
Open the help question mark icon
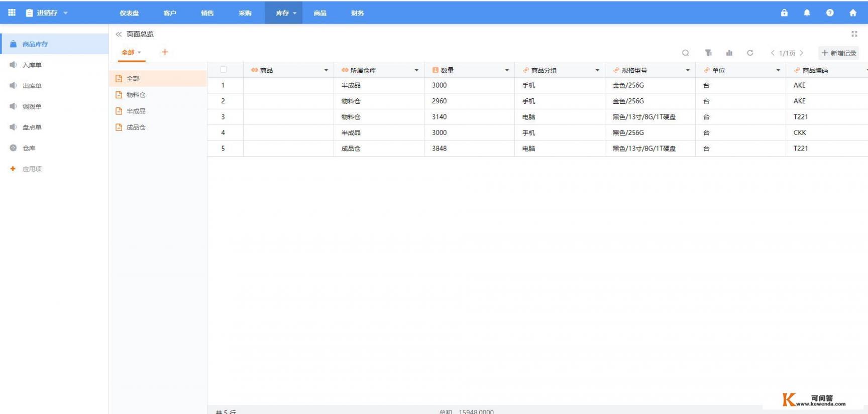coord(830,13)
